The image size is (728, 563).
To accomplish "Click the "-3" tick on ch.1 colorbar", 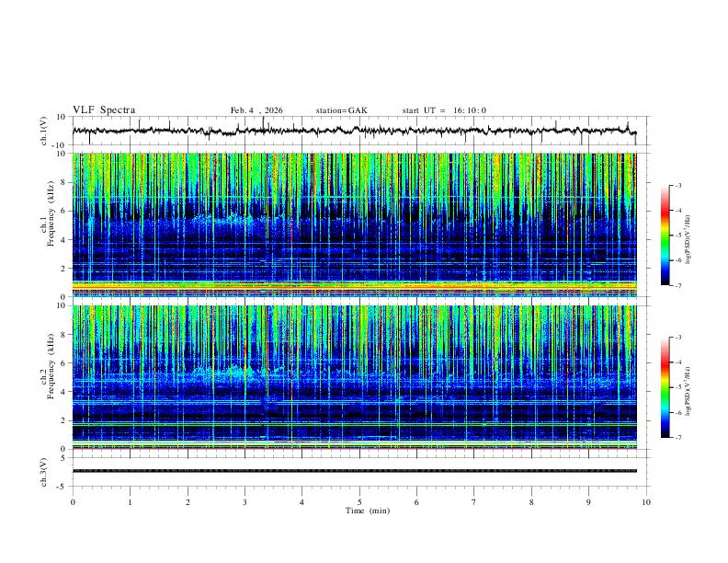I will (x=677, y=185).
